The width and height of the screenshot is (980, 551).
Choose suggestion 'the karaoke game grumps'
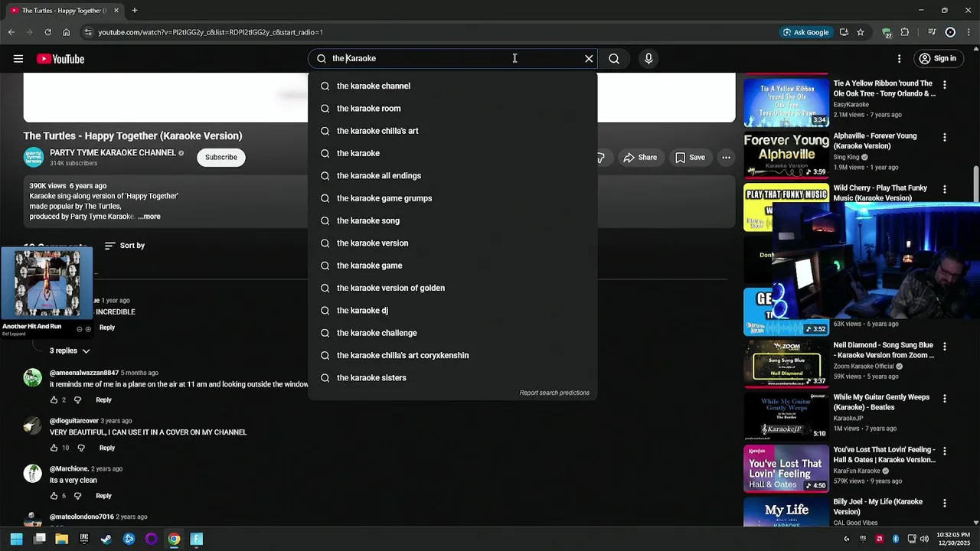(452, 198)
